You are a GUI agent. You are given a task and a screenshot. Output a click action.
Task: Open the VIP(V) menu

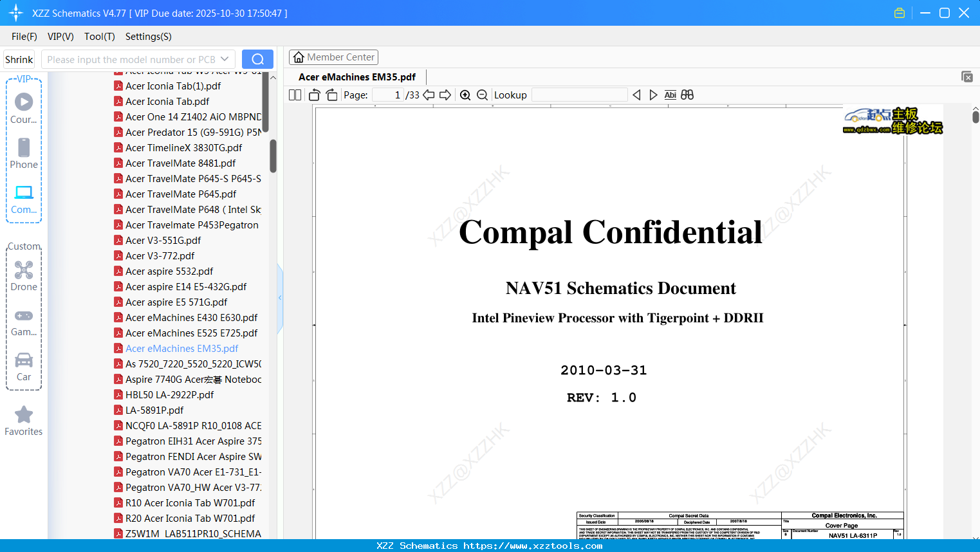click(x=60, y=37)
